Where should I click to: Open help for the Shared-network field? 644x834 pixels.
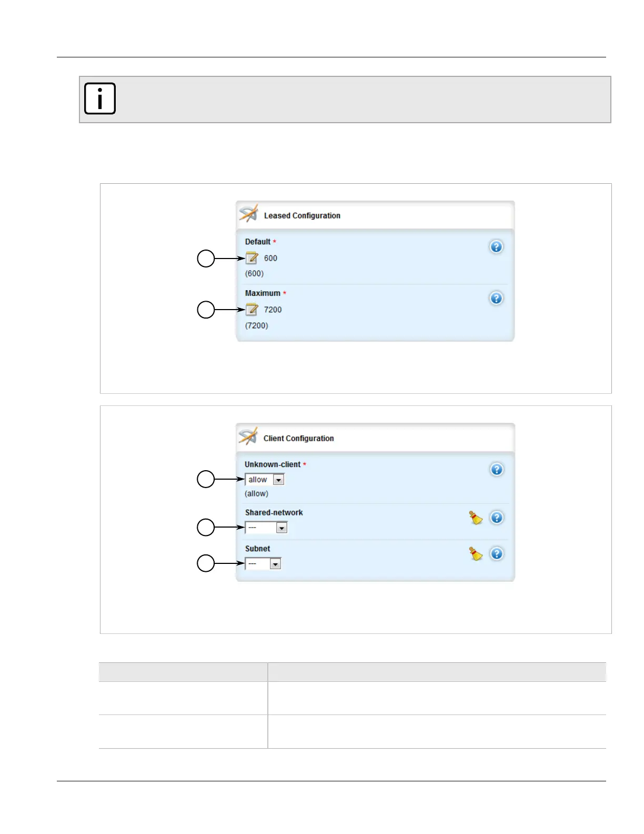pos(497,518)
